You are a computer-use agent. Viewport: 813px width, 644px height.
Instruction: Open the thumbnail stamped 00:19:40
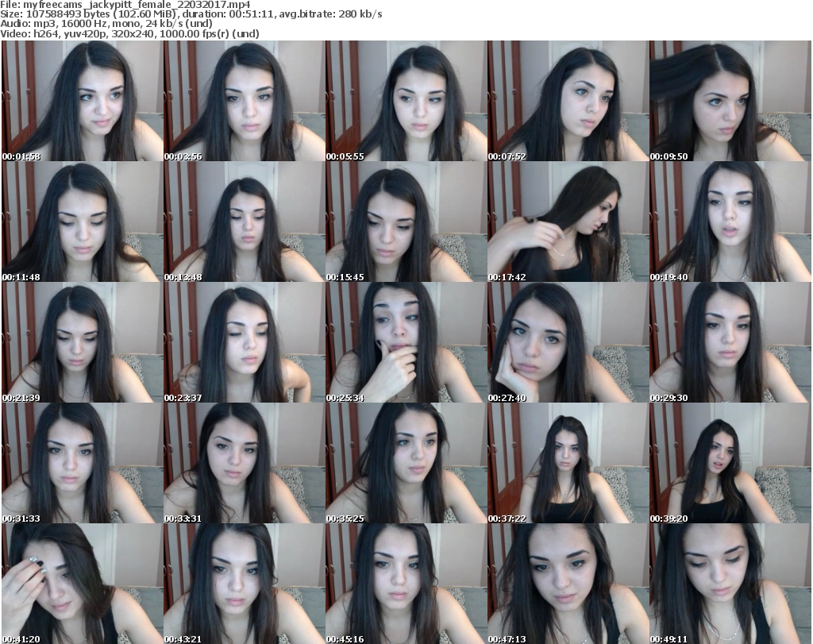(x=730, y=222)
